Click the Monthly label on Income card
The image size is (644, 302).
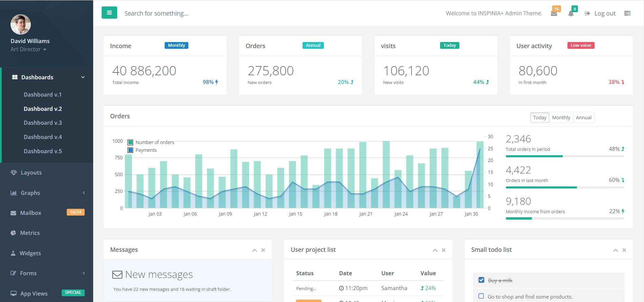point(176,45)
